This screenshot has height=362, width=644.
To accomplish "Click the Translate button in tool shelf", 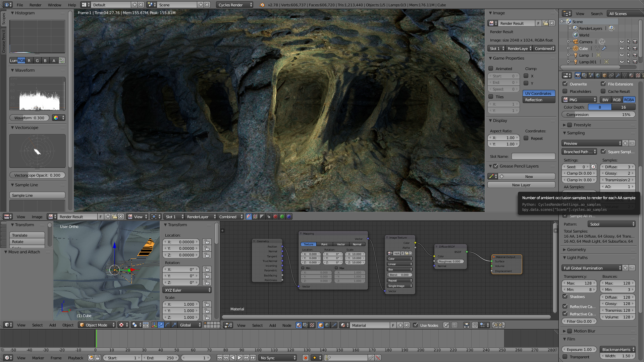I will 27,235.
